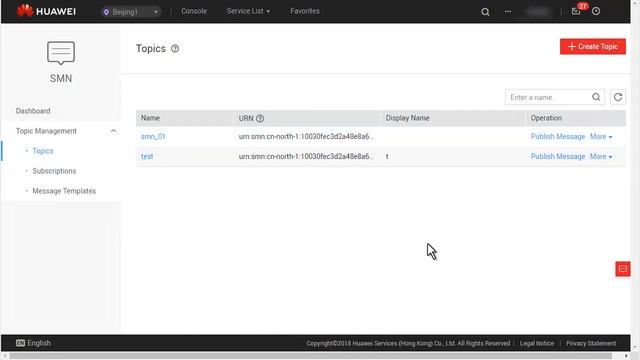The image size is (640, 360).
Task: Select the URN value of test
Action: tap(306, 157)
